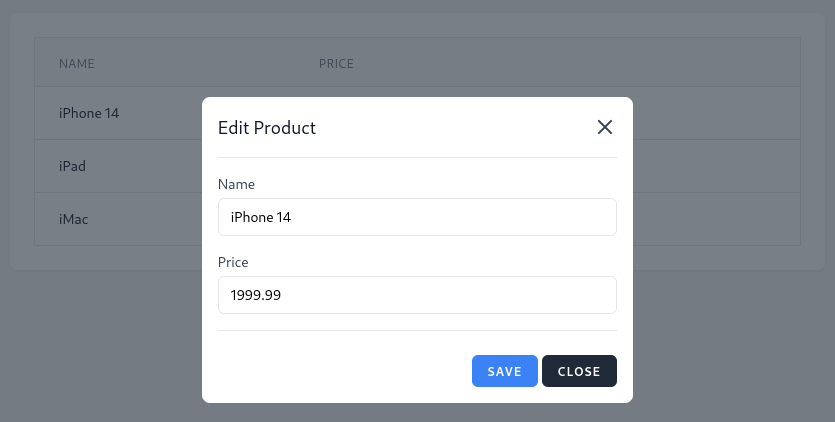
Task: Click the dimmed backdrop below the table card
Action: (x=107, y=346)
